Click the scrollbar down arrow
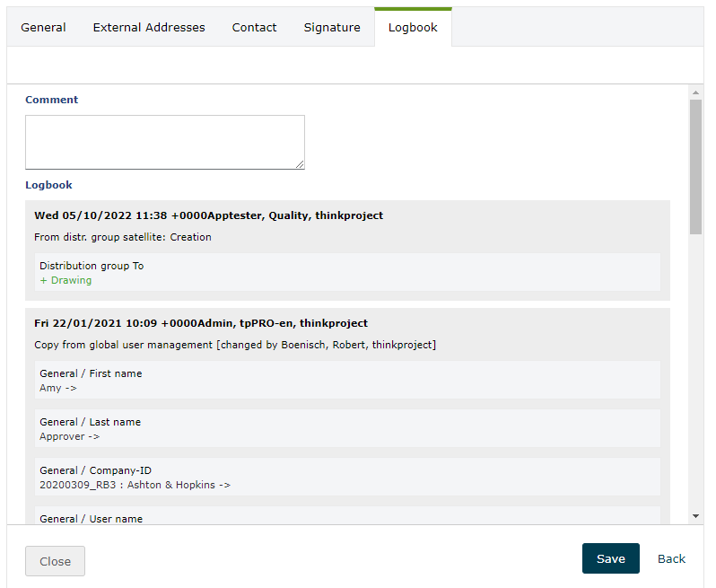This screenshot has height=588, width=716. (695, 516)
